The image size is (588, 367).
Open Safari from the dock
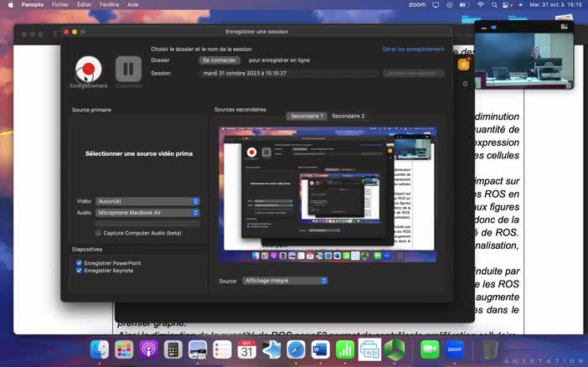(296, 349)
